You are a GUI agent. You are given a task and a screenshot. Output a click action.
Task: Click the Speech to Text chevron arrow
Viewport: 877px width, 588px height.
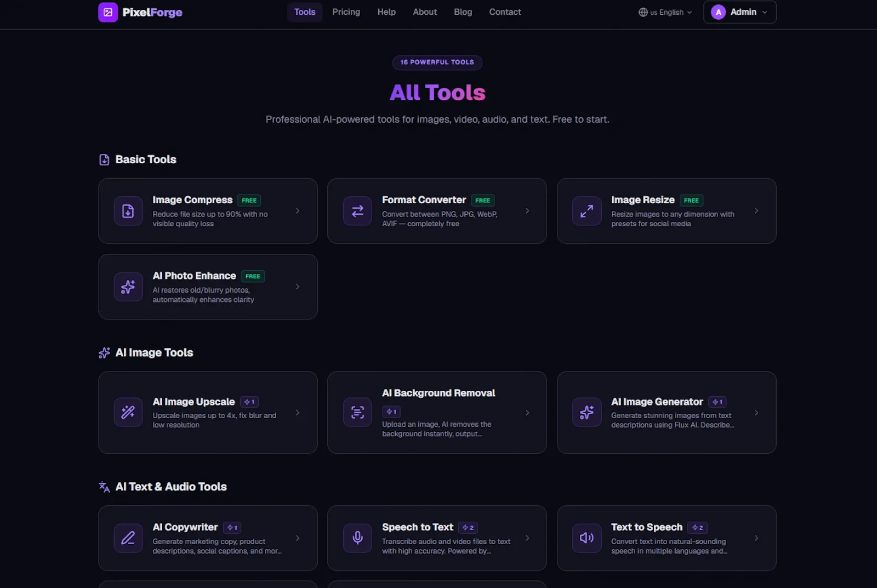527,538
